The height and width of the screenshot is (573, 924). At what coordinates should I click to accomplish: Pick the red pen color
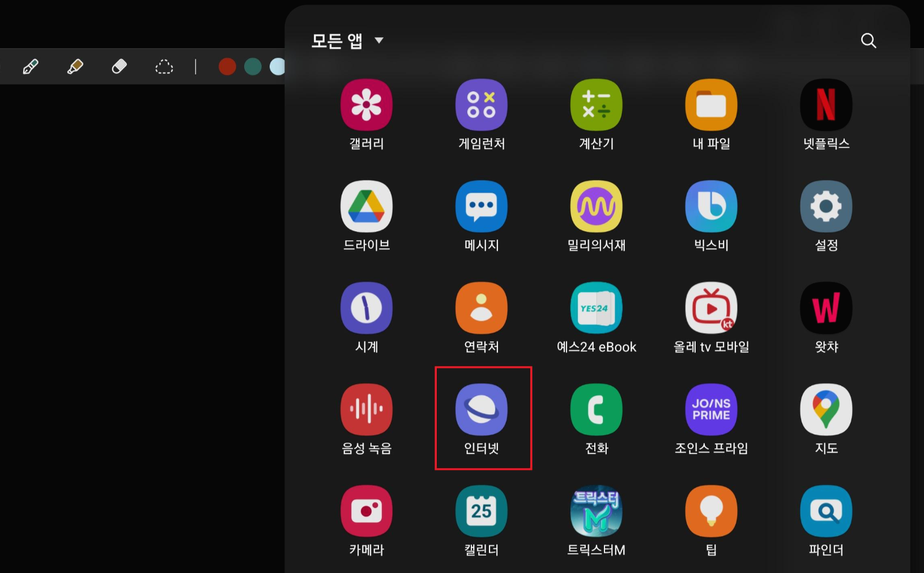pyautogui.click(x=227, y=67)
